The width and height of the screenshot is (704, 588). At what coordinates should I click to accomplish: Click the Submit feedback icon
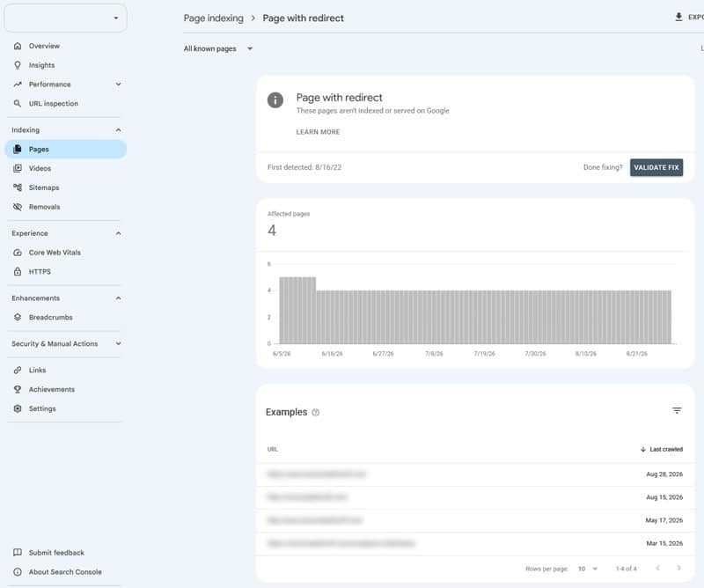(18, 553)
